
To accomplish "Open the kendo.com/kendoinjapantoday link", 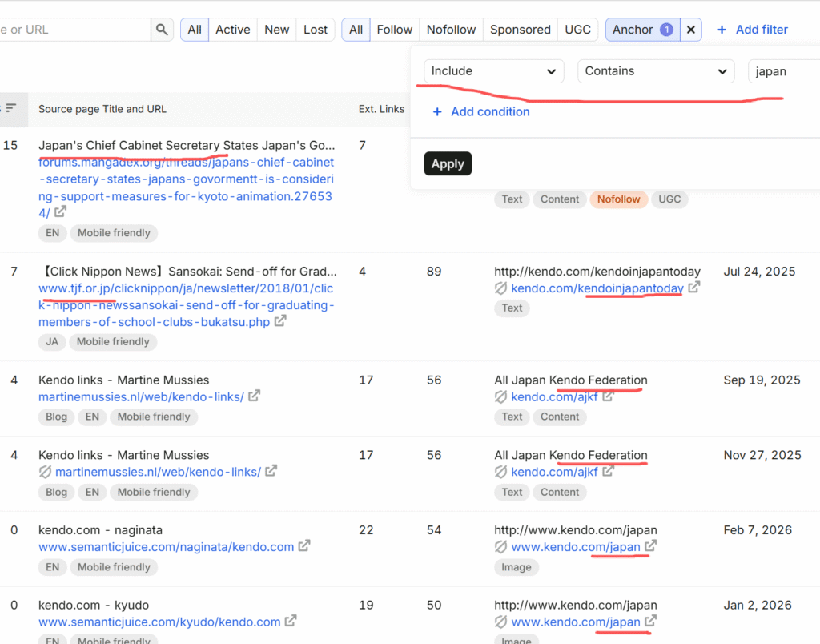I will coord(597,288).
